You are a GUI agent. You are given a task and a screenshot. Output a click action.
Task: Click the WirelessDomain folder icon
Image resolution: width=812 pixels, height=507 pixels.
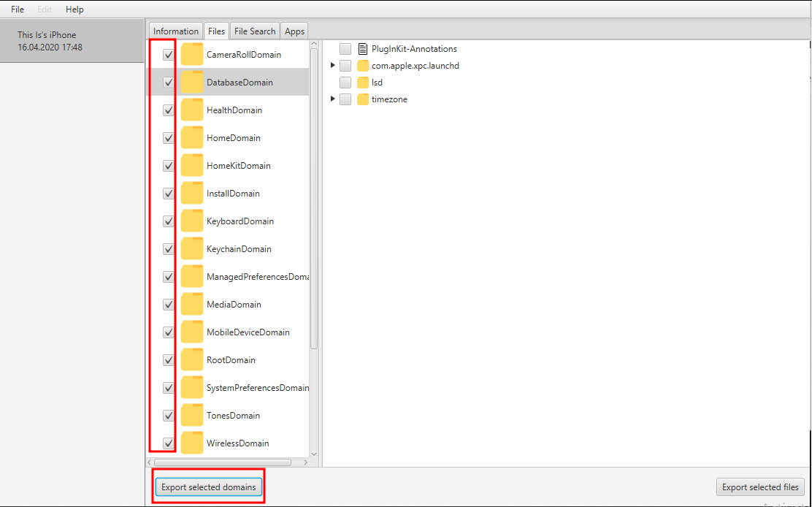[x=191, y=443]
